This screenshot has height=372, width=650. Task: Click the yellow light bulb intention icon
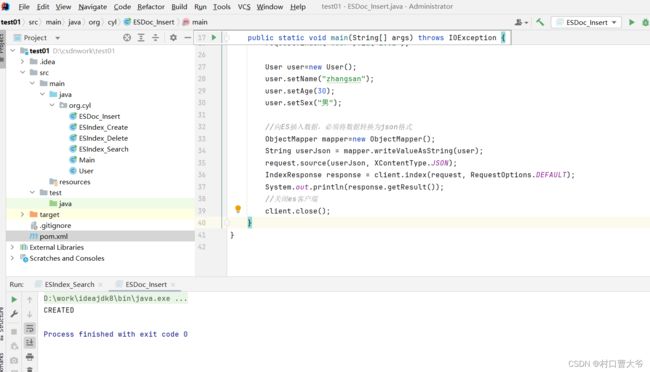click(238, 209)
